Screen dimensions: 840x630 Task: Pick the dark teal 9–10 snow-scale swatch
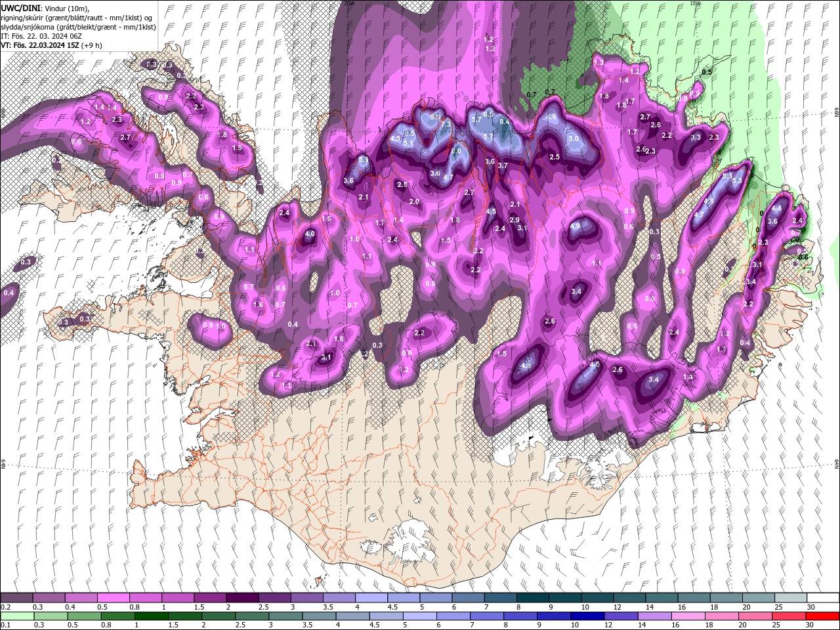pos(564,598)
